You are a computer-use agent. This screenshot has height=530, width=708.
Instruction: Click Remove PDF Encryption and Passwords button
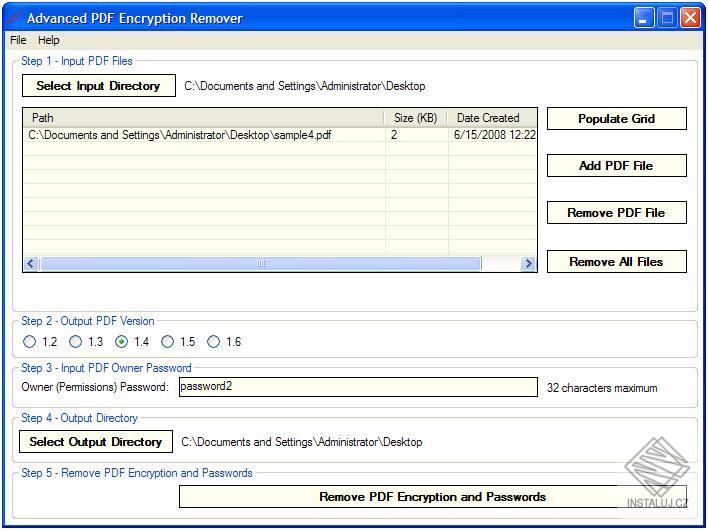(433, 497)
